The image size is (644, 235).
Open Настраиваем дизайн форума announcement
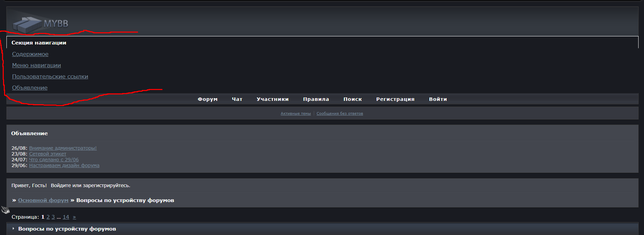point(64,165)
